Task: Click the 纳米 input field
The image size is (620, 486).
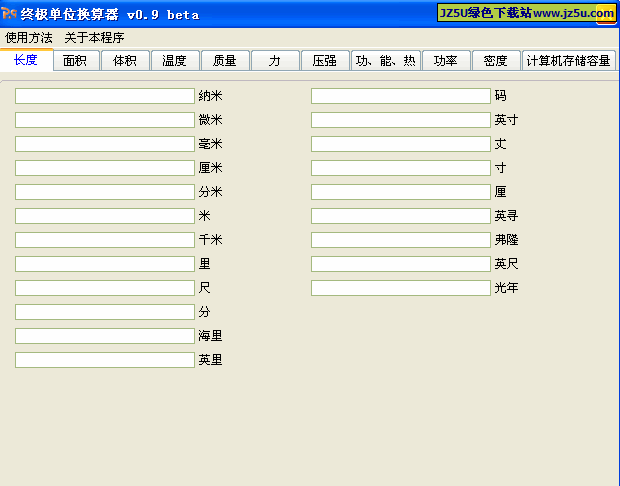Action: 105,96
